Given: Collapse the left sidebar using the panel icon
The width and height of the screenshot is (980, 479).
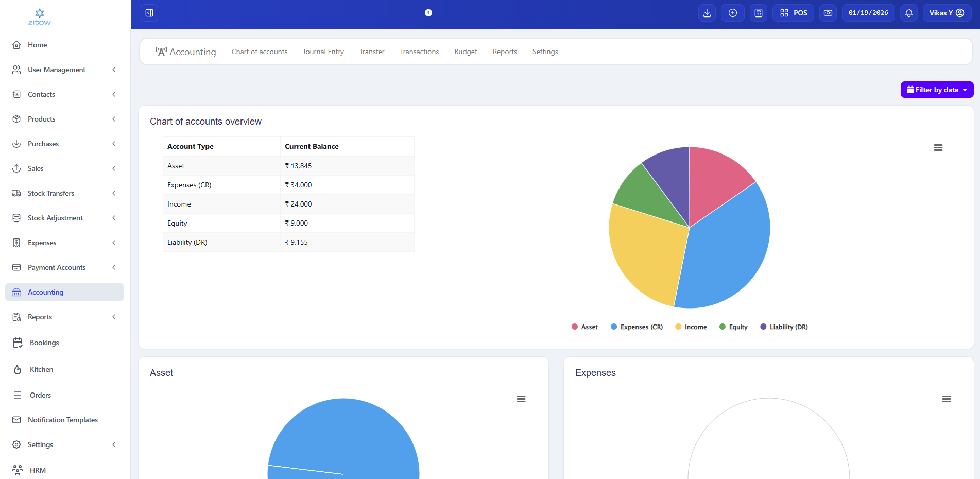Looking at the screenshot, I should point(149,12).
